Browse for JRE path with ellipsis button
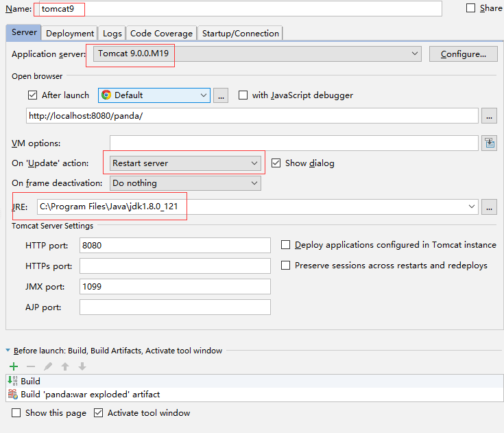Screen dimensions: 504x433 (x=489, y=207)
